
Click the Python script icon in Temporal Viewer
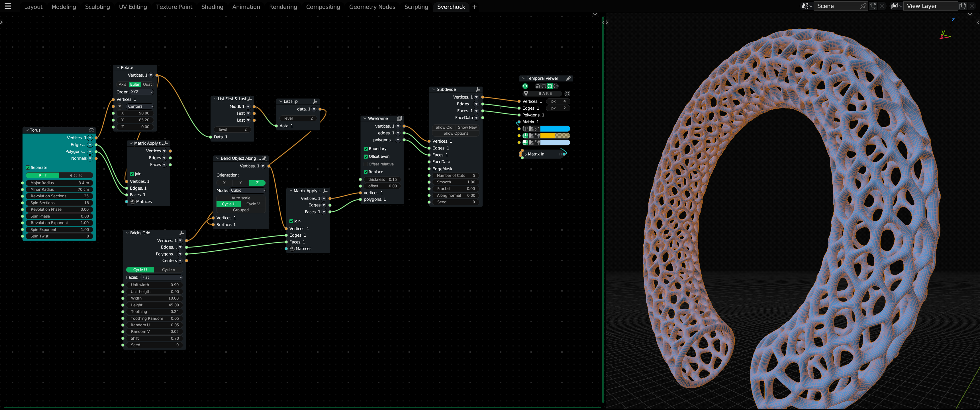coord(556,86)
